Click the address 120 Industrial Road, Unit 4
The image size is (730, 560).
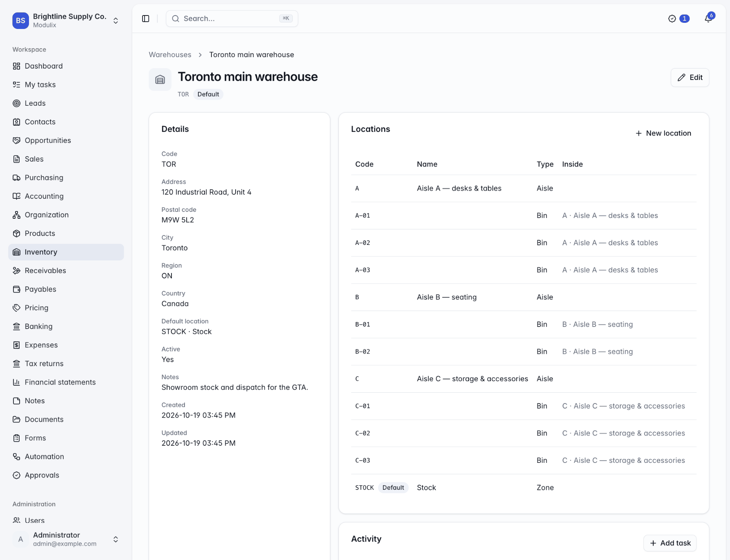click(206, 192)
